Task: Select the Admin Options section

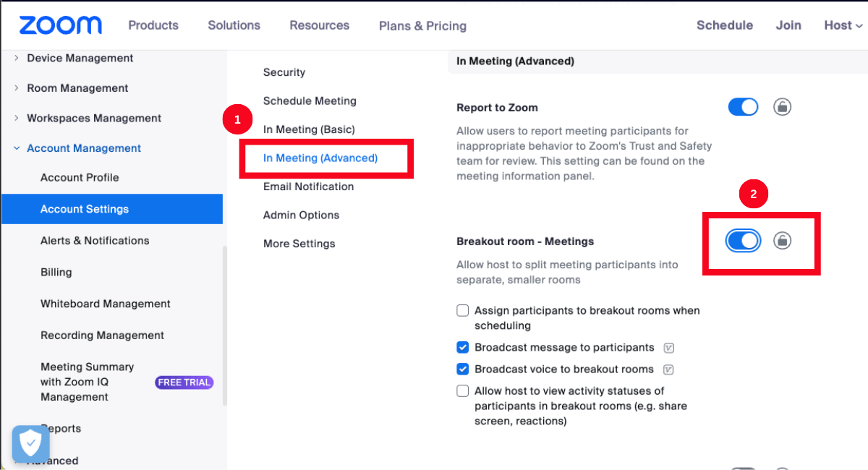Action: [x=301, y=215]
